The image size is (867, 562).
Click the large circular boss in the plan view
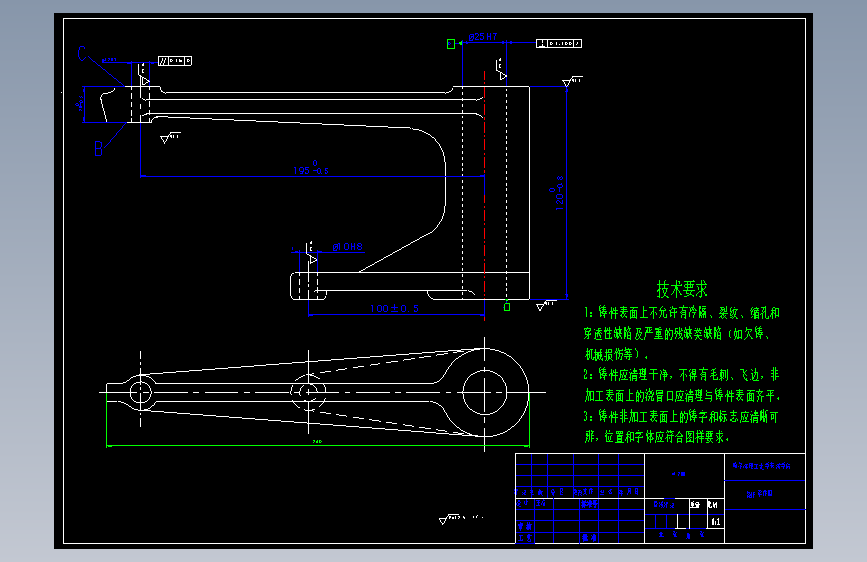[484, 392]
